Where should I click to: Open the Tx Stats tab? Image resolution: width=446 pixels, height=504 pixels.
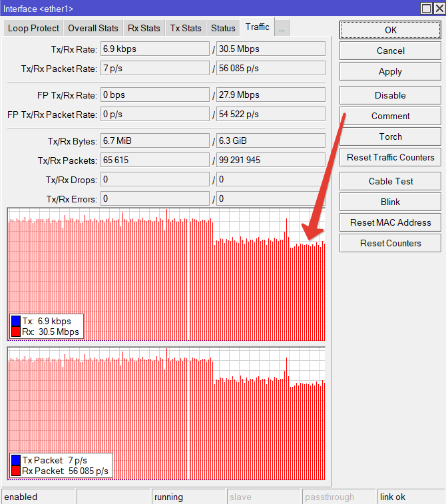186,28
